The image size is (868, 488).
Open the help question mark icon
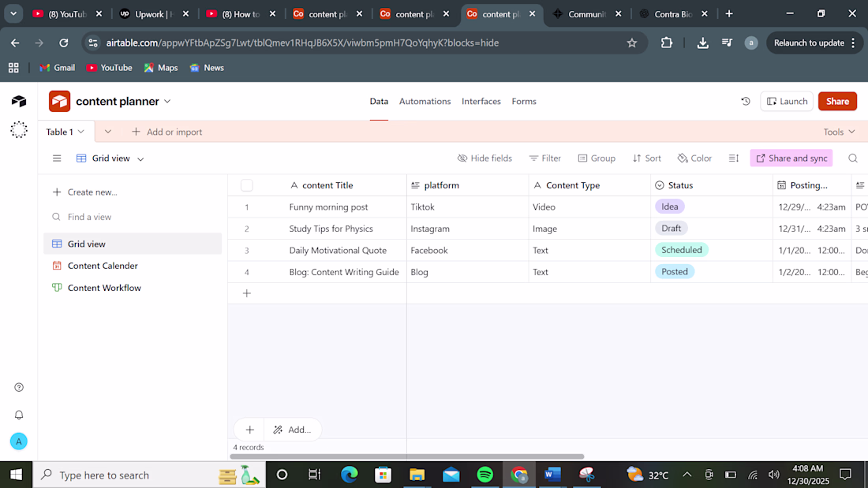pyautogui.click(x=19, y=387)
